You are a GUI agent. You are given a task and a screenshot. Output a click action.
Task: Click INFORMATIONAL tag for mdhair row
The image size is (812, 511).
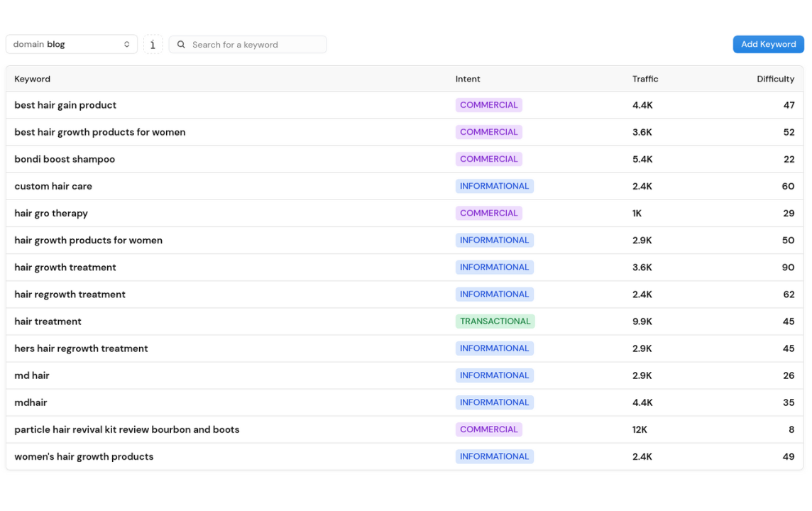(495, 402)
